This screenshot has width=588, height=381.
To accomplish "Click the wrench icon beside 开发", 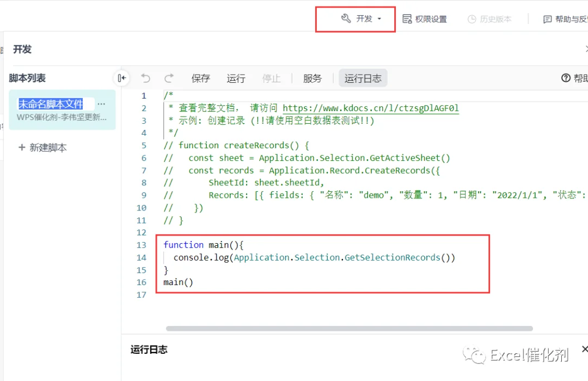I will (x=346, y=19).
